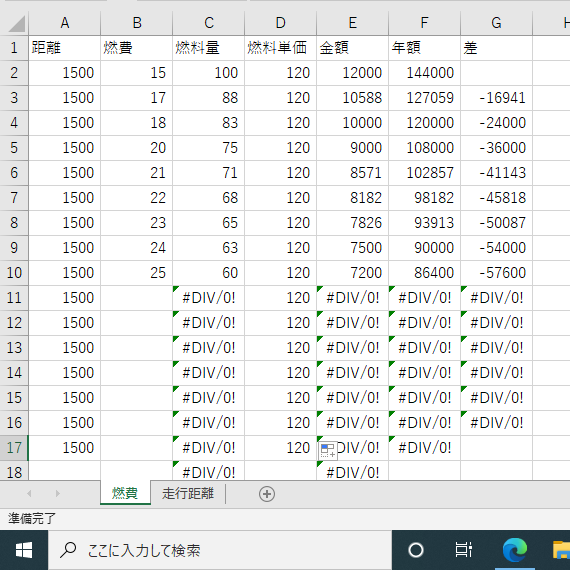Select the 準備完了 status bar text
The image size is (570, 570).
click(32, 519)
